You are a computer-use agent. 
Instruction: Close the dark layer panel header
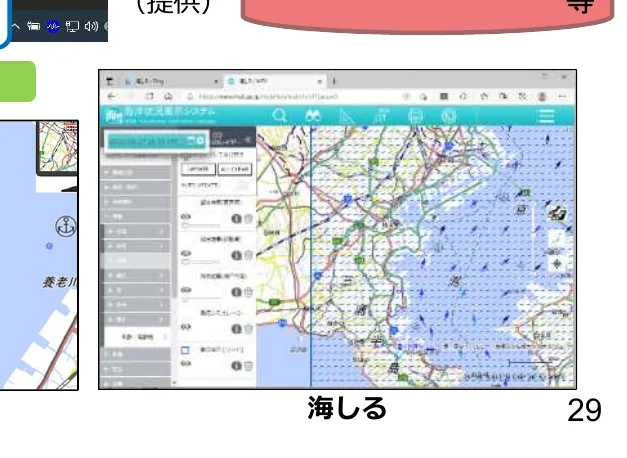248,139
